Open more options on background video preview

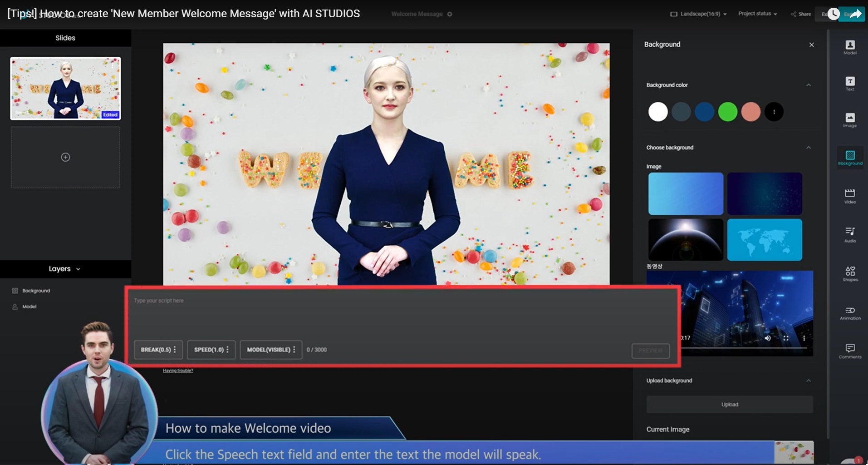804,338
